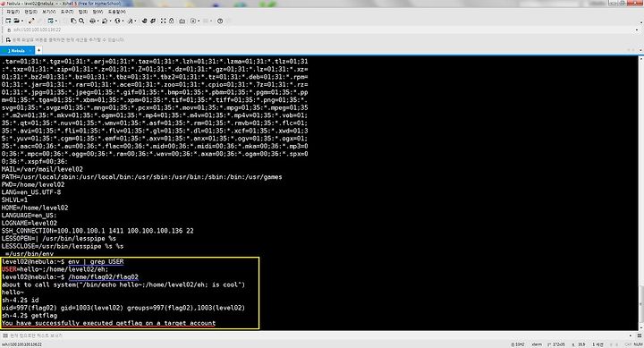Expand the Color scheme dropdown arrow
The image size is (644, 348).
coord(110,21)
